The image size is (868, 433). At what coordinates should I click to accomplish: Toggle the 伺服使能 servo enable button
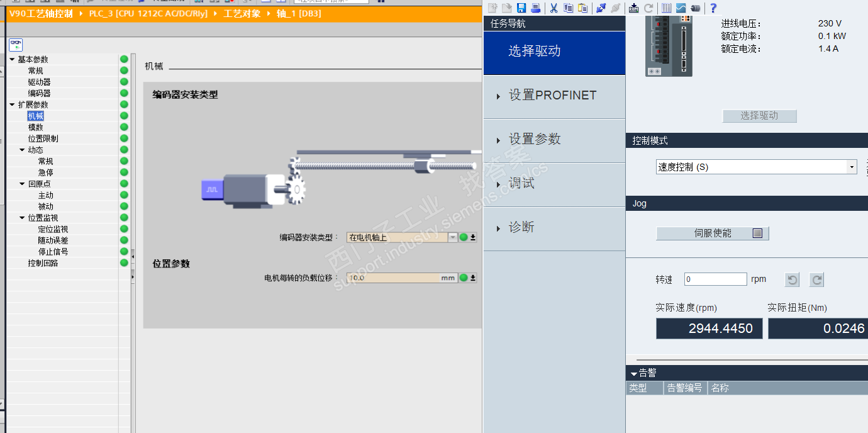[712, 233]
